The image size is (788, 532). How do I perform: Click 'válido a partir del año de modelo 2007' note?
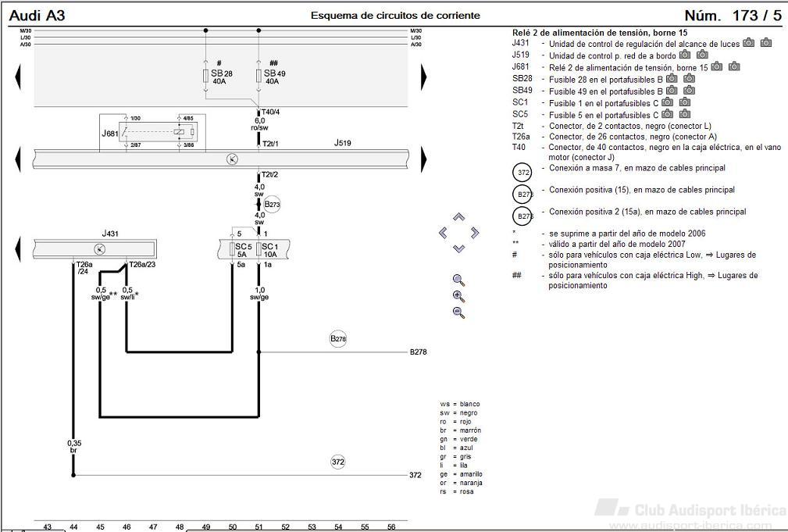617,244
